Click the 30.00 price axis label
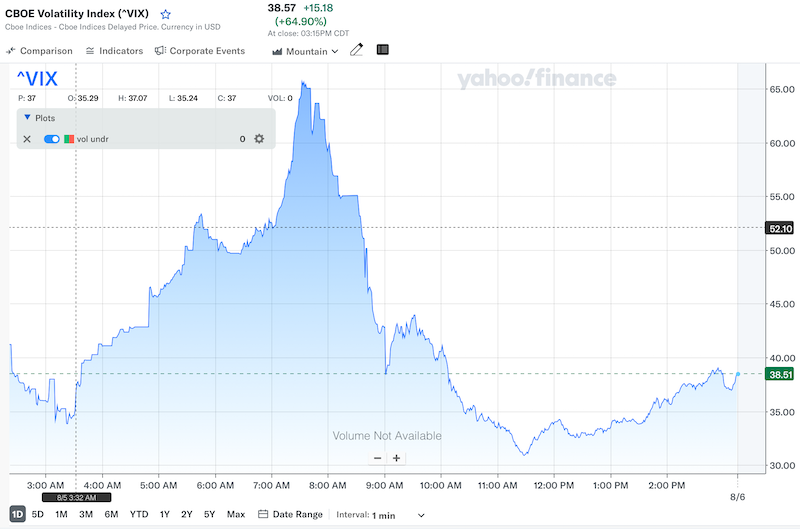This screenshot has width=800, height=529. [782, 465]
